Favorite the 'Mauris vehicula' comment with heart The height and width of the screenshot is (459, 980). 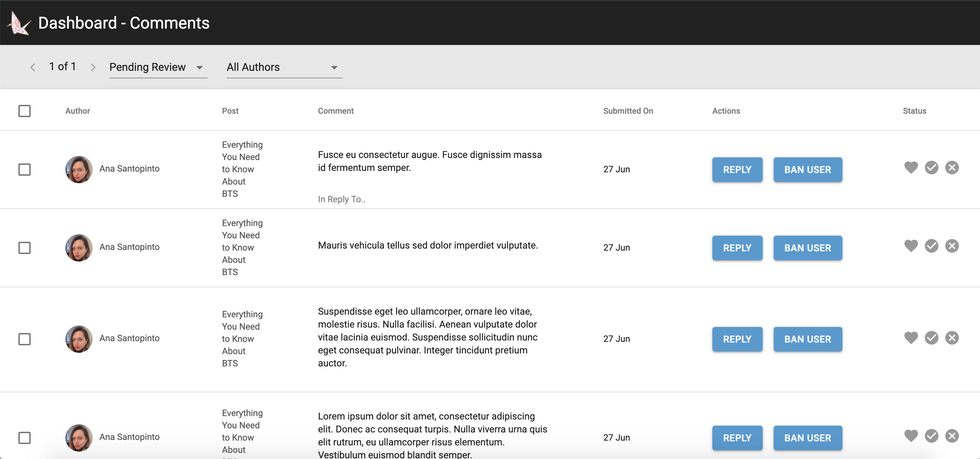click(910, 246)
